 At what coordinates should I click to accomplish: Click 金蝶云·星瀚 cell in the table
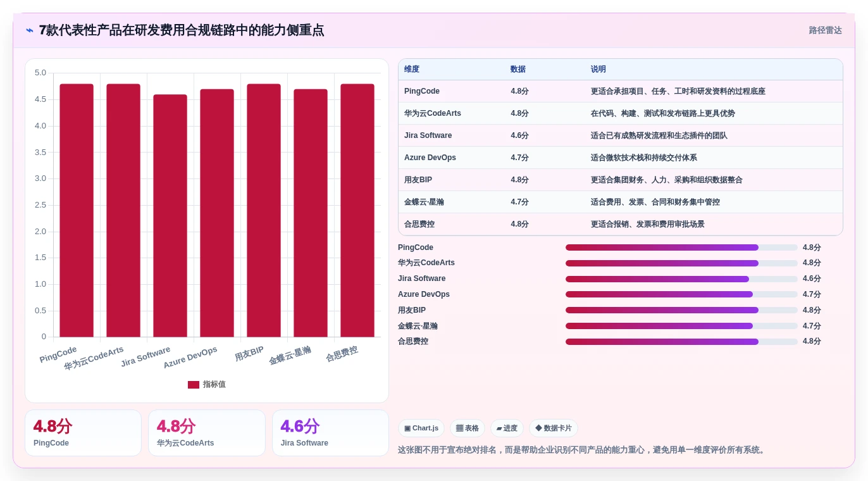pos(424,202)
